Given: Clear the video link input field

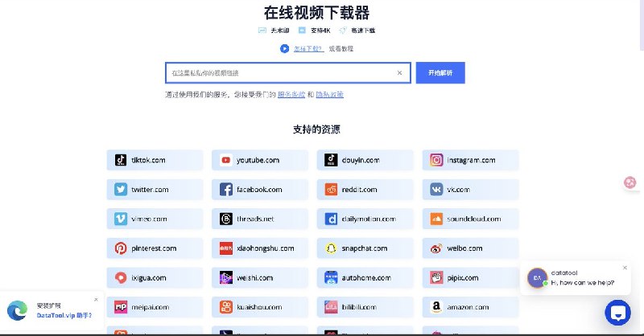Looking at the screenshot, I should coord(399,72).
